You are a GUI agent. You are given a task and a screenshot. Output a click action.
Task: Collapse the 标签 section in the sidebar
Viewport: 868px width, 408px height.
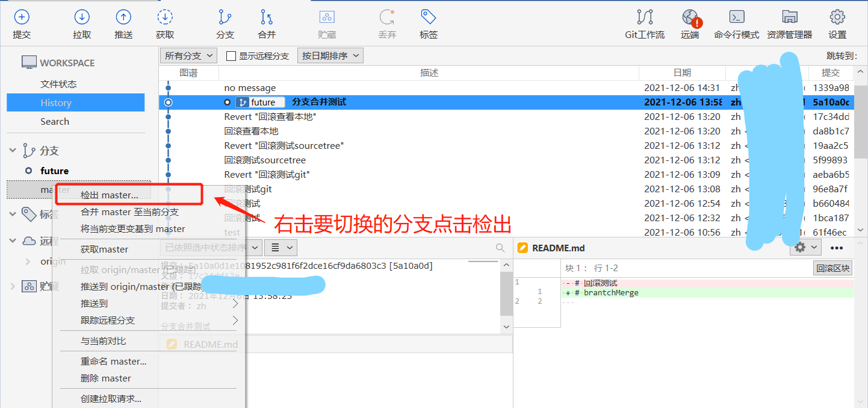pos(12,213)
